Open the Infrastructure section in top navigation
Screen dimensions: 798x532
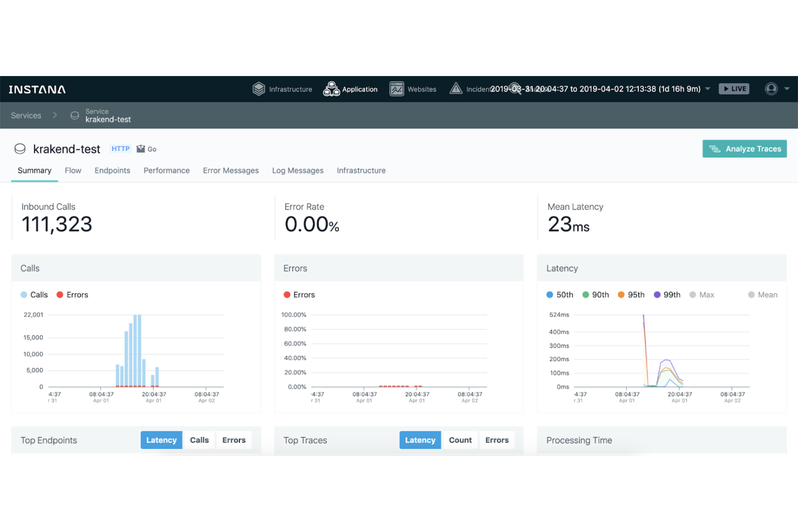tap(282, 89)
